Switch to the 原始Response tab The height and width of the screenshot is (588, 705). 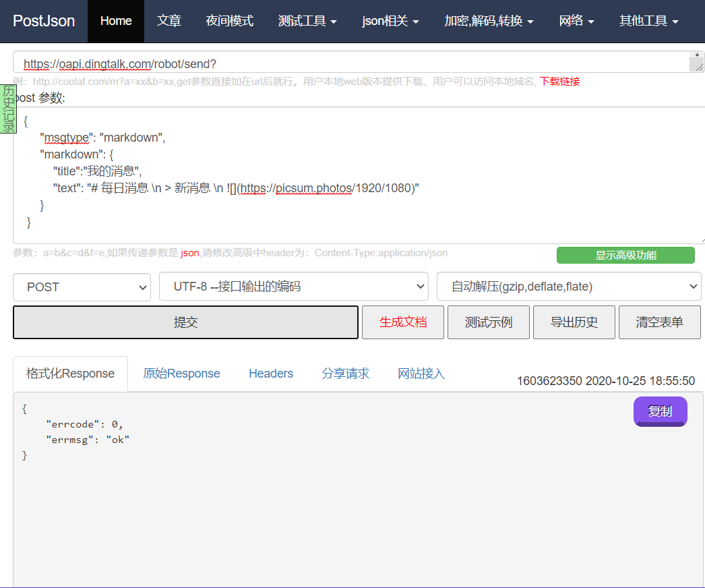[181, 374]
